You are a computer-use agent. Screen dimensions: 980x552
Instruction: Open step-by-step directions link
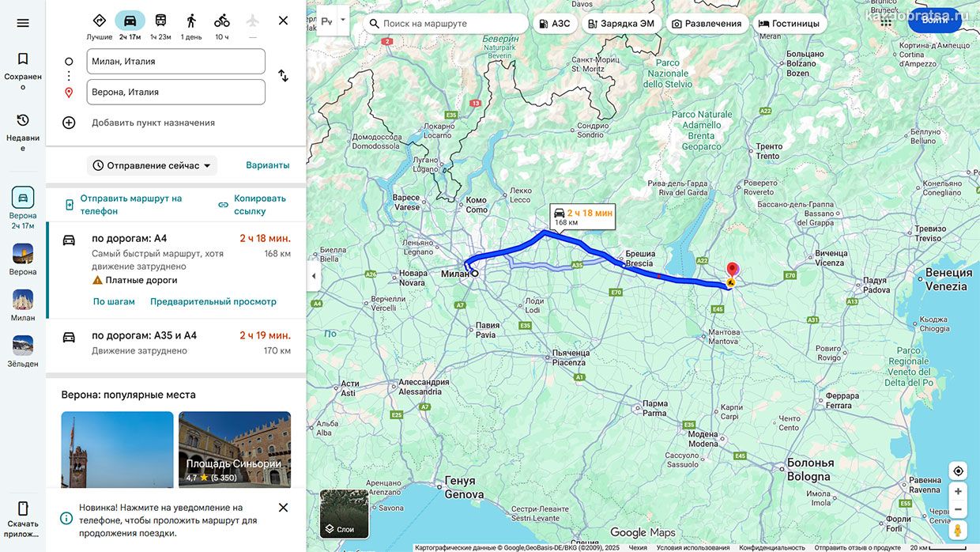(114, 301)
